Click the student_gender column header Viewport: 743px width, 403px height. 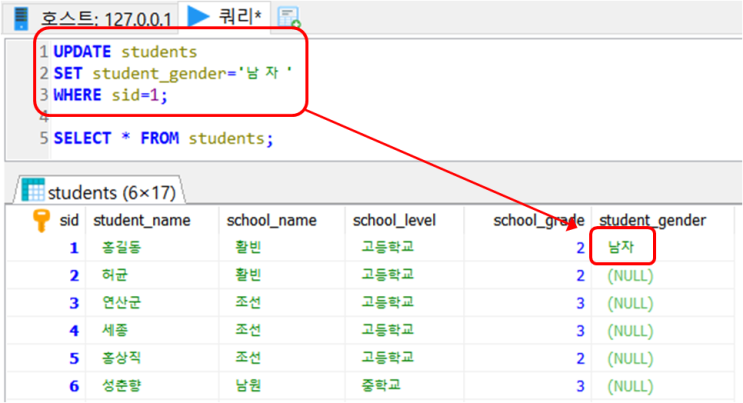652,220
